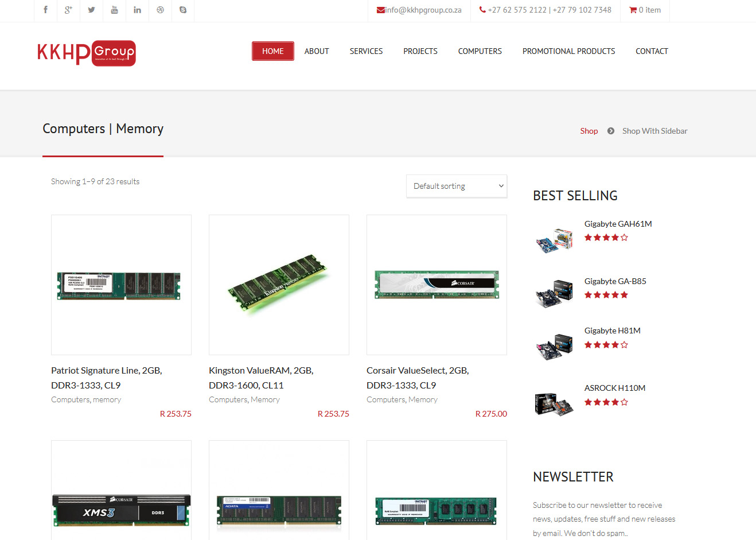This screenshot has width=756, height=540.
Task: Open the PROJECTS menu item
Action: [x=420, y=51]
